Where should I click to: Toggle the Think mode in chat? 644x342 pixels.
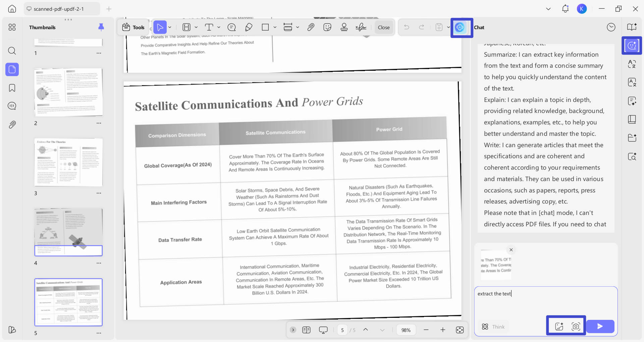(x=493, y=327)
